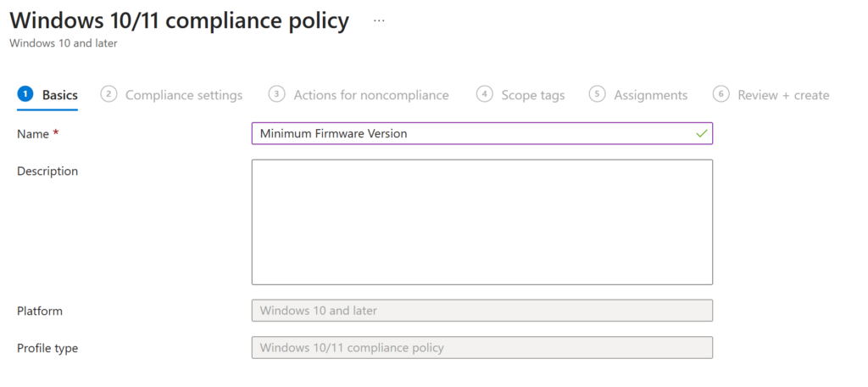
Task: Focus the empty Description text area
Action: pos(481,222)
